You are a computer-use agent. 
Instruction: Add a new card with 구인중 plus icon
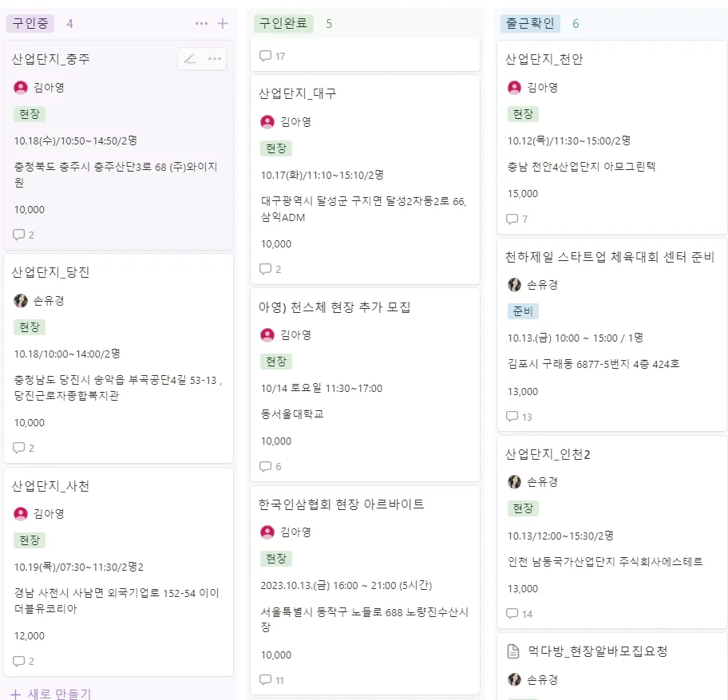pos(223,24)
